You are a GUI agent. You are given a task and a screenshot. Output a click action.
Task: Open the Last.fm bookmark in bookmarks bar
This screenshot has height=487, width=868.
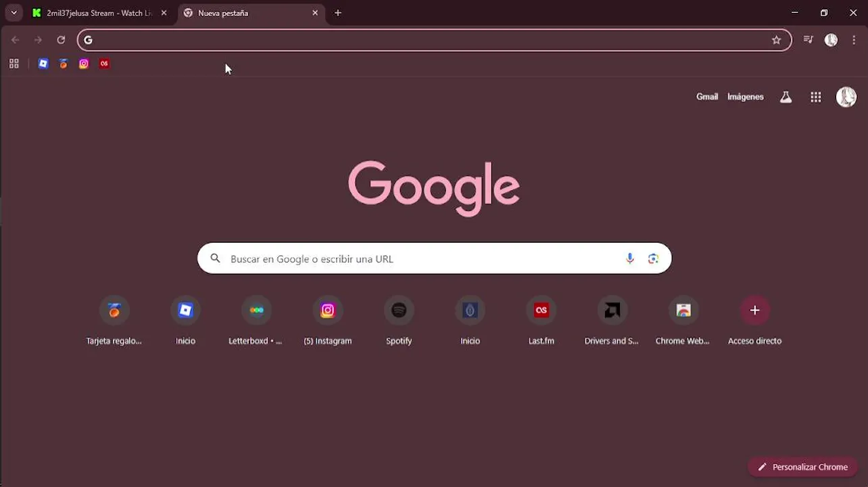(x=104, y=64)
